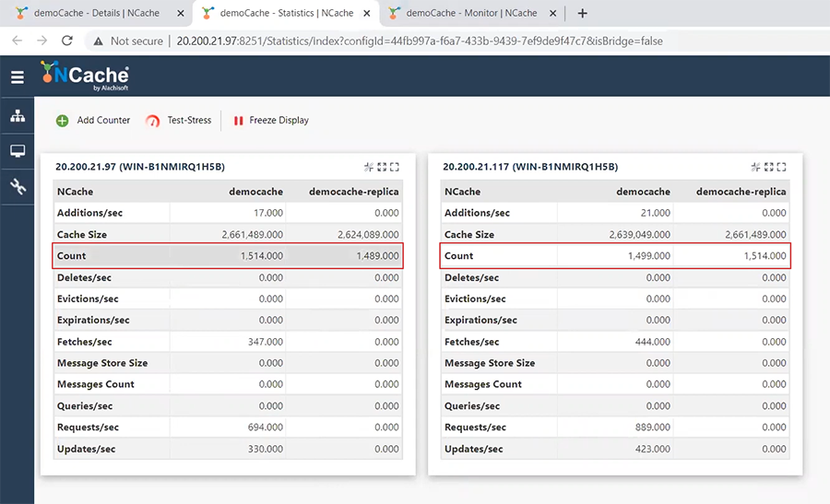Open the cluster topology sidebar icon
The height and width of the screenshot is (504, 830).
(x=18, y=116)
